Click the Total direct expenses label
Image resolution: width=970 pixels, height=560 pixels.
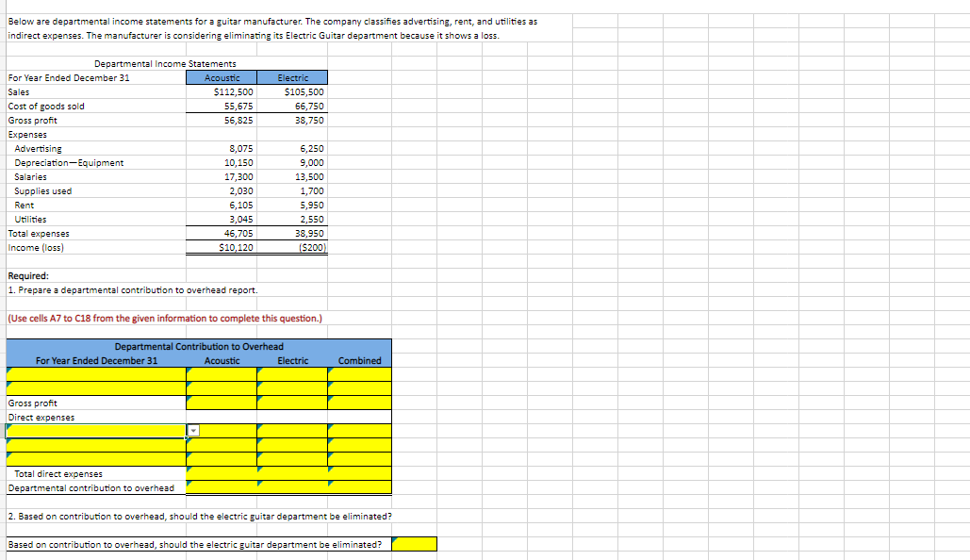[58, 474]
